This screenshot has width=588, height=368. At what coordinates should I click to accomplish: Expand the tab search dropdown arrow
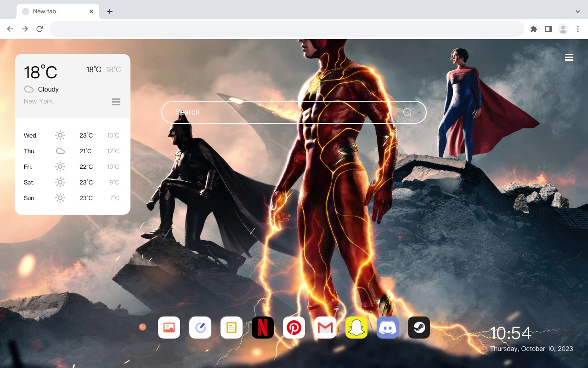[x=578, y=11]
